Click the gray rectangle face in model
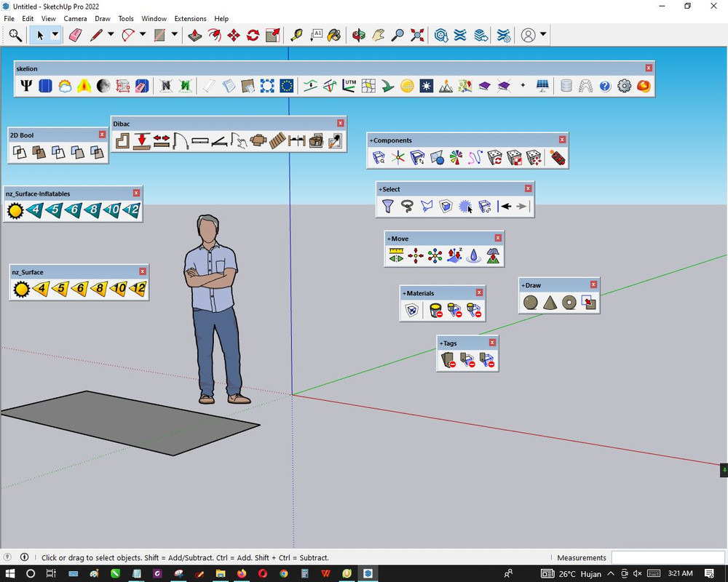728x582 pixels. [130, 423]
